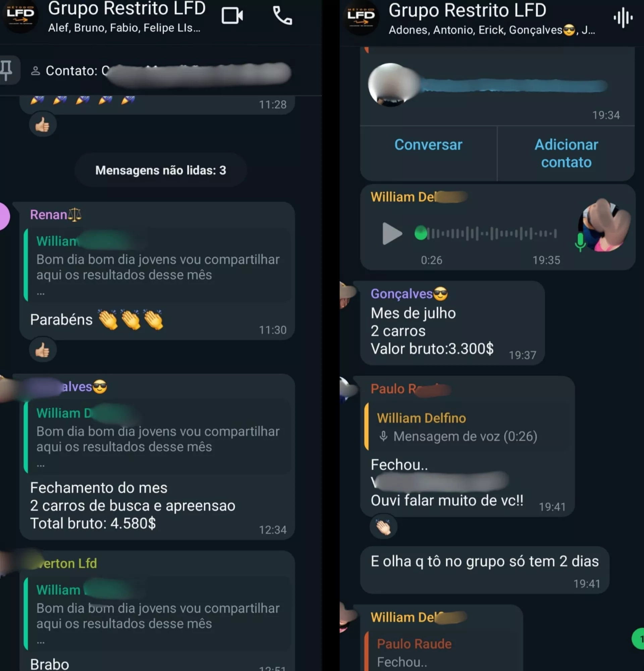Open pinned Contato message banner
This screenshot has width=644, height=671.
(161, 70)
